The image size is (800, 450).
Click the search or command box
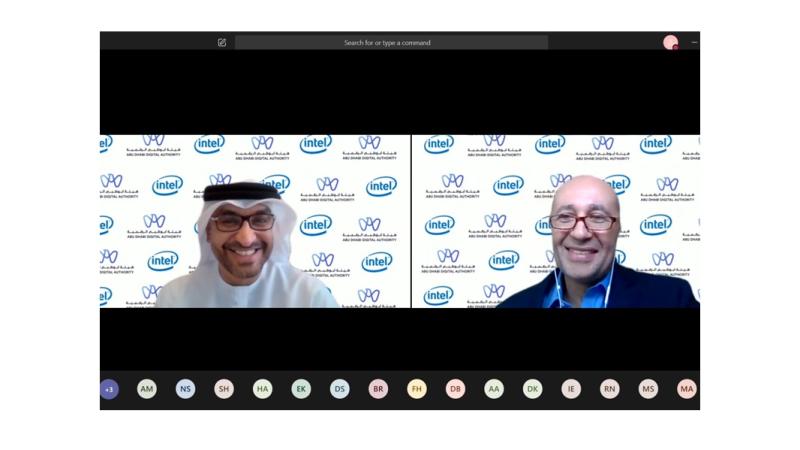[391, 42]
